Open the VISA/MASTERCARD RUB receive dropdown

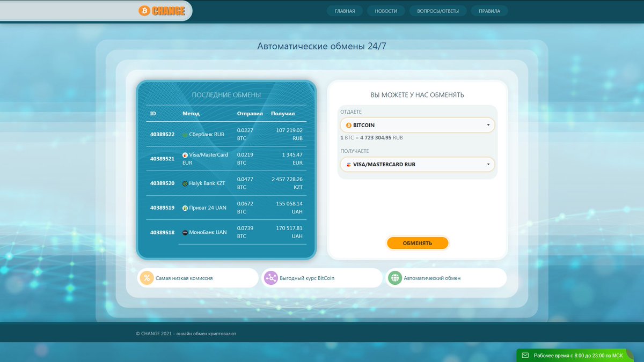(418, 165)
